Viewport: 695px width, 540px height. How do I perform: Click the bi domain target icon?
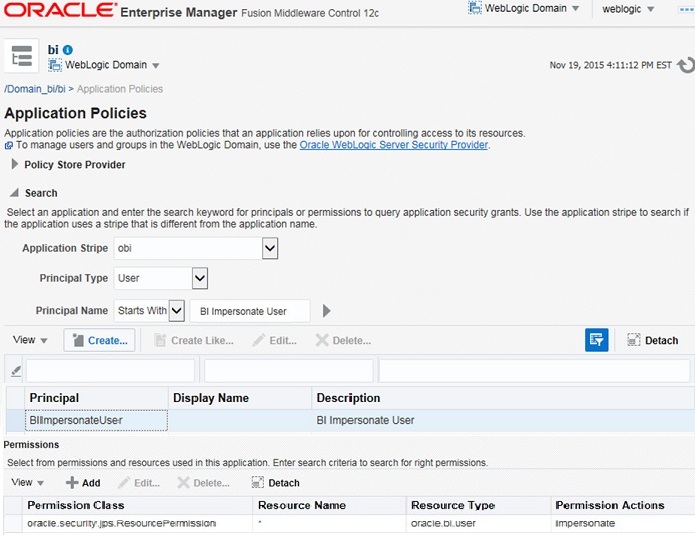click(x=21, y=57)
